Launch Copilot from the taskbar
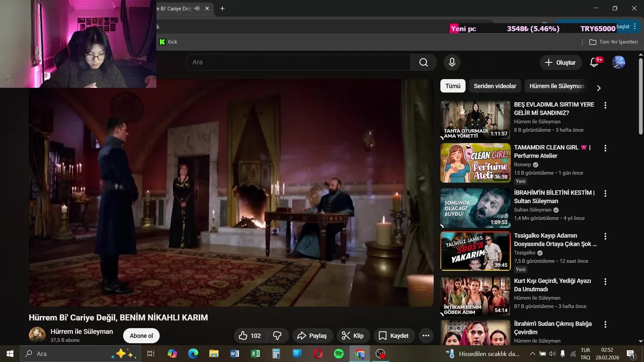Viewport: 644px width, 362px height. coord(173,353)
